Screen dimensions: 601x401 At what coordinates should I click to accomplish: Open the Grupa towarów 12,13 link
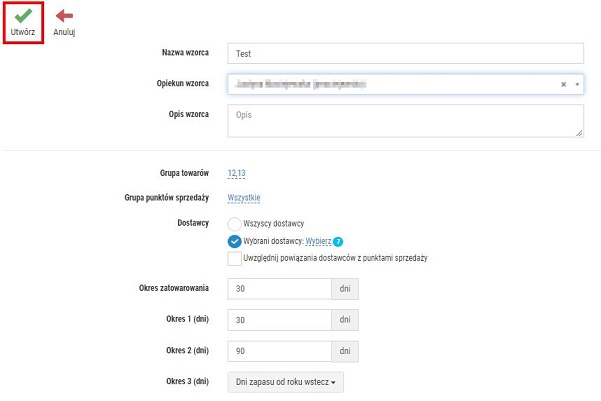point(236,173)
